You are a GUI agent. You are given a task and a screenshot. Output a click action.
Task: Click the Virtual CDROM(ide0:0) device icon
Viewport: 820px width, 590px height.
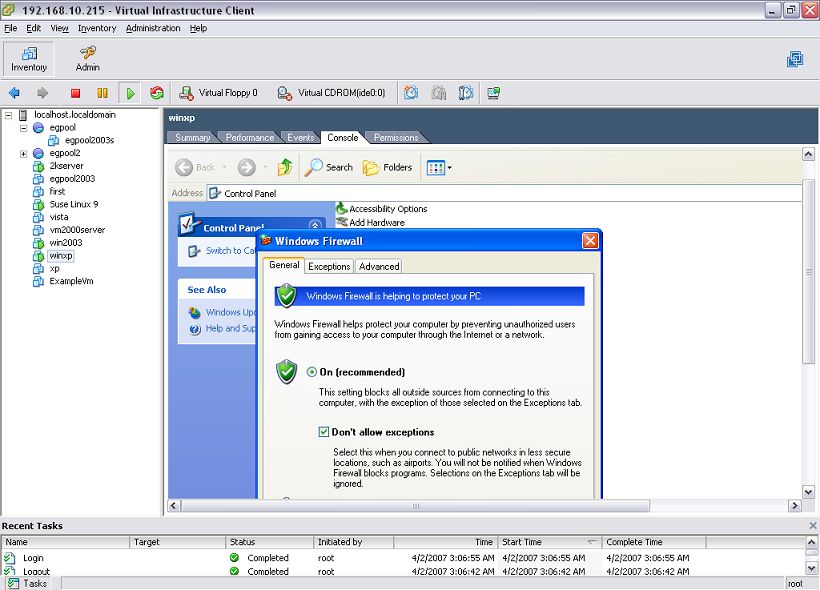[x=284, y=93]
